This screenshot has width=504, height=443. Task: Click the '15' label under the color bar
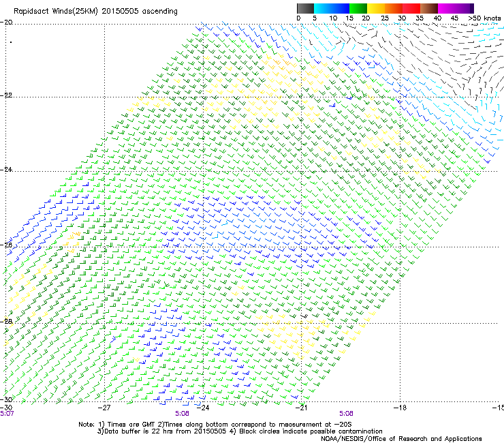pyautogui.click(x=349, y=18)
